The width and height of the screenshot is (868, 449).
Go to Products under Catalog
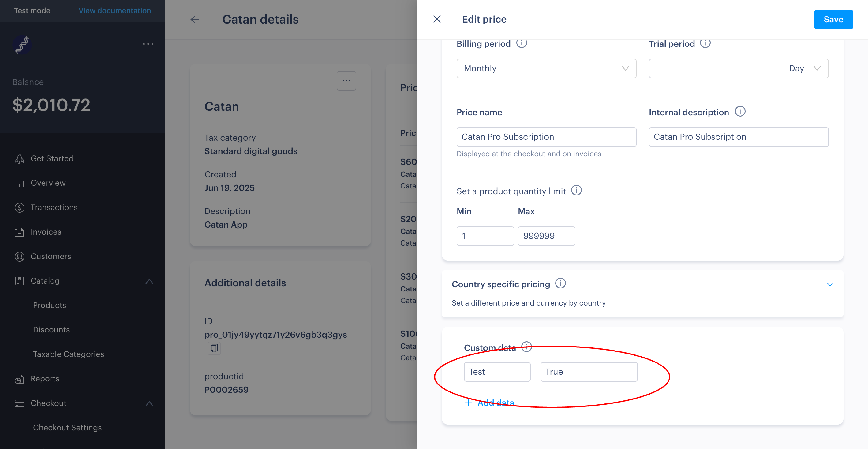tap(50, 305)
